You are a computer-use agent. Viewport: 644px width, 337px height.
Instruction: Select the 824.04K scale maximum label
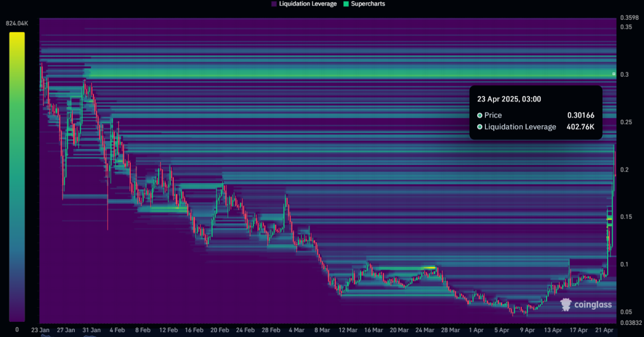click(x=16, y=24)
